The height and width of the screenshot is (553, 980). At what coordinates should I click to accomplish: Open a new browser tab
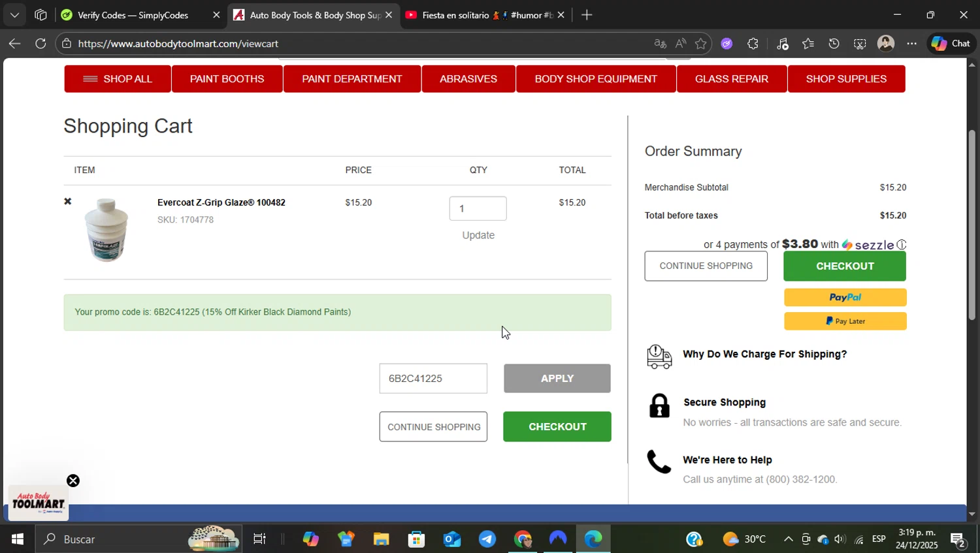pos(587,15)
